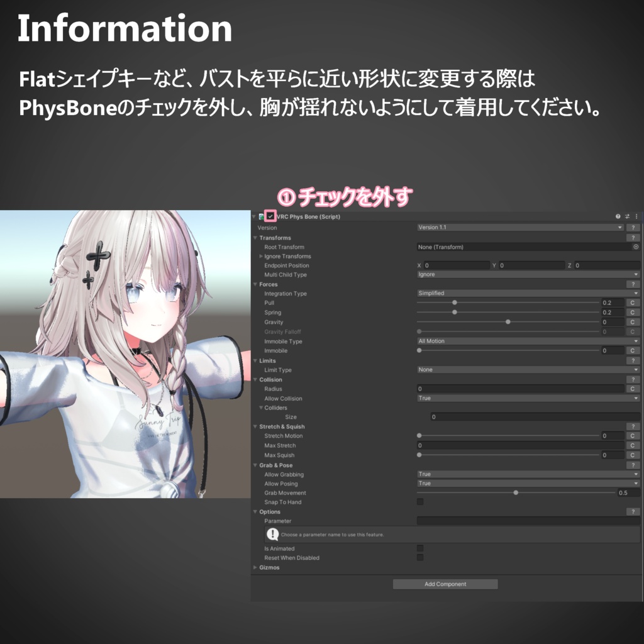This screenshot has width=644, height=644.
Task: Expand the Ignore Transforms list
Action: point(261,257)
